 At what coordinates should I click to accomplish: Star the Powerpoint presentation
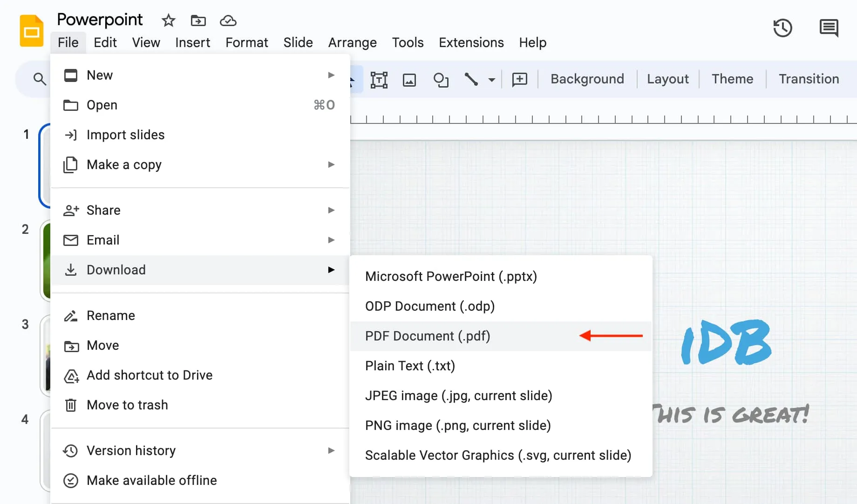(x=168, y=20)
